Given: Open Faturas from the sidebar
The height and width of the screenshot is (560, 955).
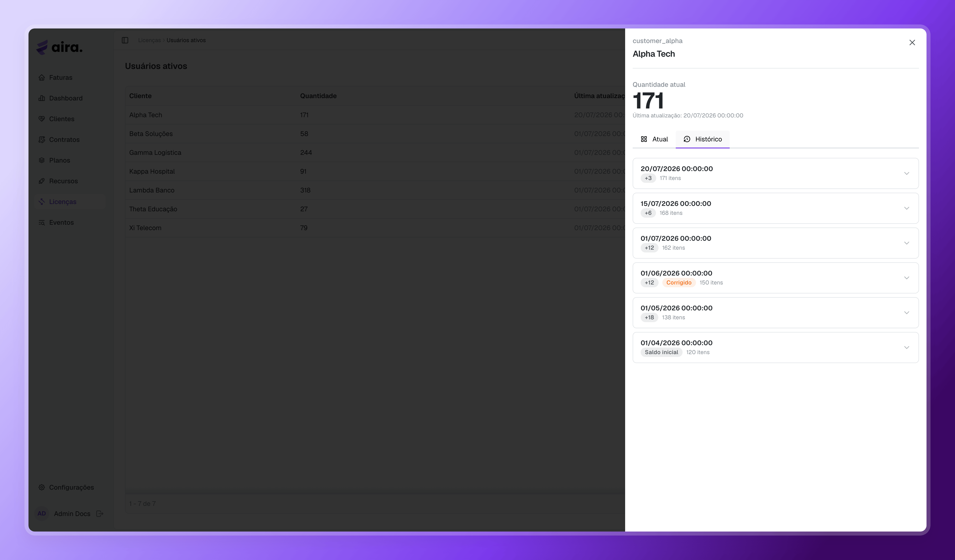Looking at the screenshot, I should click(x=70, y=78).
